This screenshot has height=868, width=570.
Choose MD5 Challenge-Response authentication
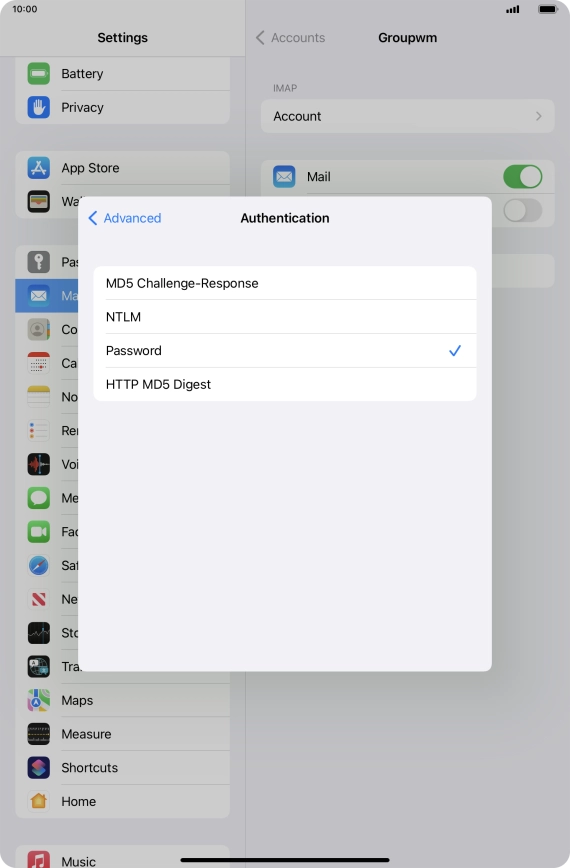pyautogui.click(x=285, y=283)
